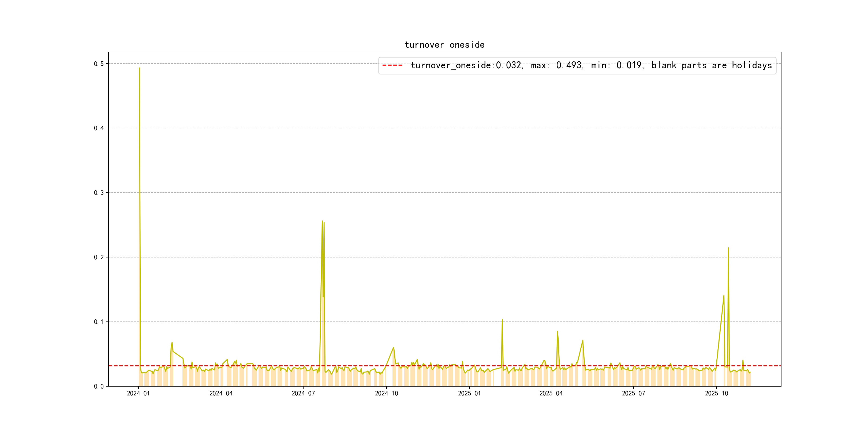Click the 2024-07 x-axis label

pyautogui.click(x=303, y=394)
